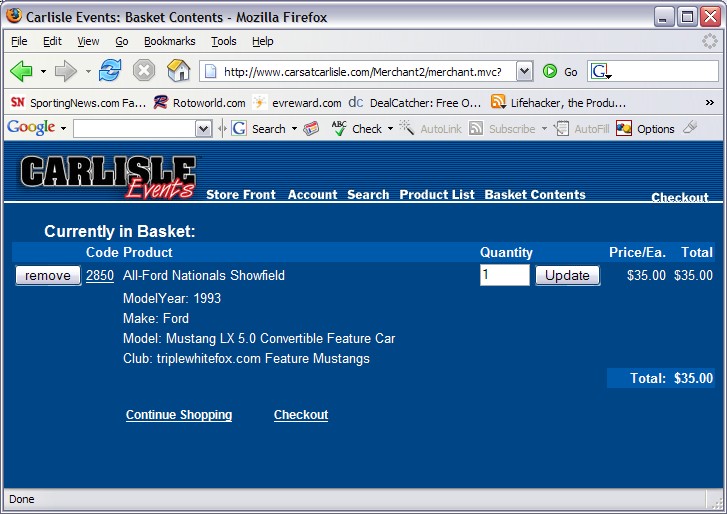Click Google toolbar Search button
The width and height of the screenshot is (727, 514).
pyautogui.click(x=259, y=128)
